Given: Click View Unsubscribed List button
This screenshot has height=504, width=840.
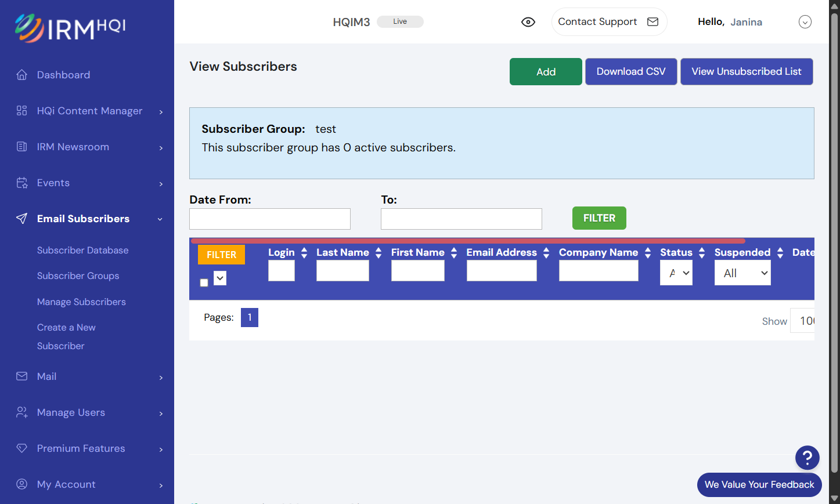Looking at the screenshot, I should [x=747, y=71].
